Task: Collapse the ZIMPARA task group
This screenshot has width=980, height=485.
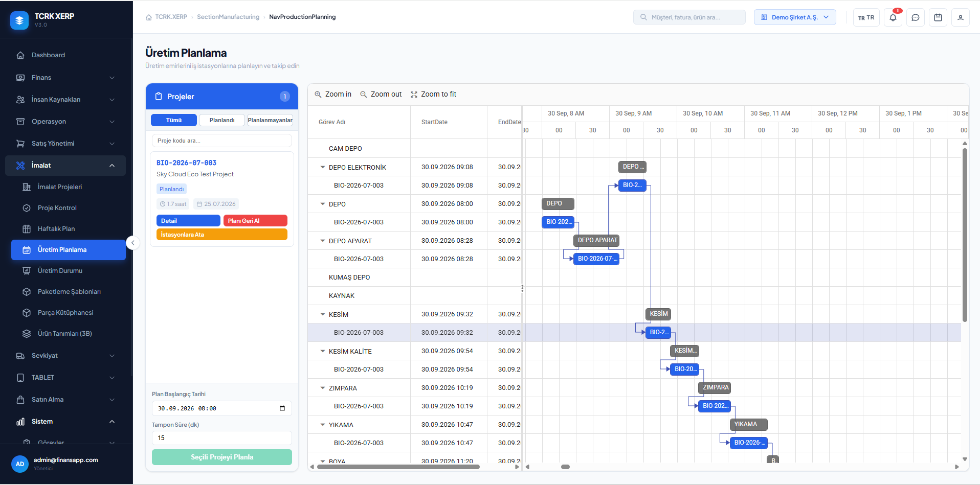Action: point(323,388)
